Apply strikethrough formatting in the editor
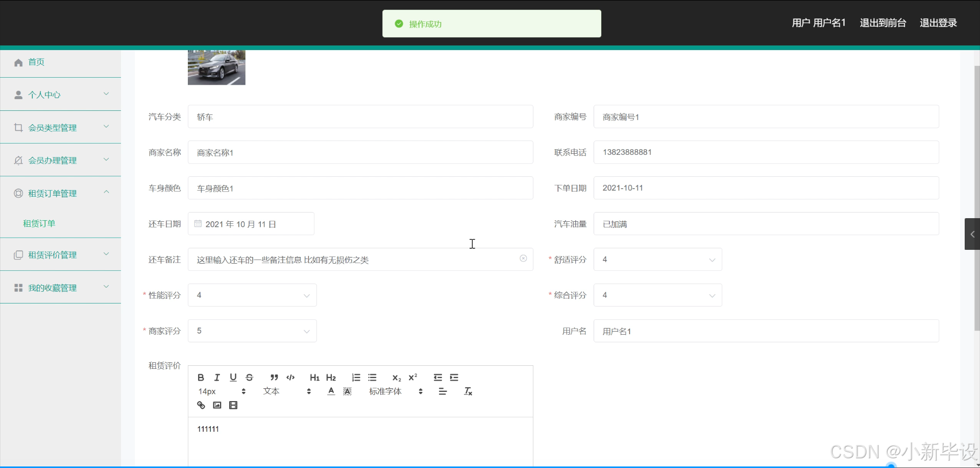Image resolution: width=980 pixels, height=468 pixels. click(250, 377)
